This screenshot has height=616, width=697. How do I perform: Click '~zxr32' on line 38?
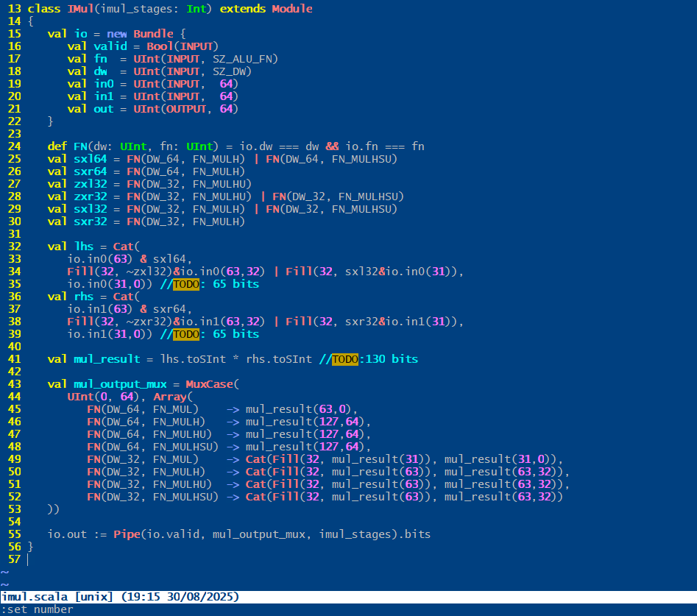point(146,322)
